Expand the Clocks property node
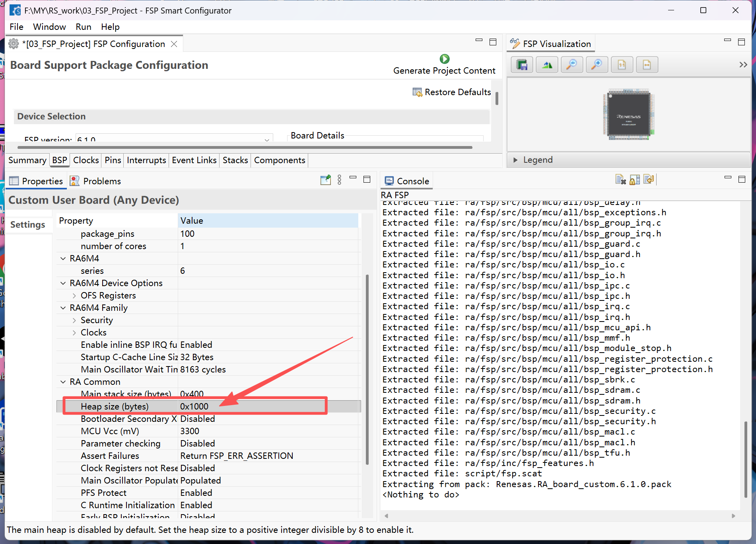The width and height of the screenshot is (756, 544). pos(74,333)
